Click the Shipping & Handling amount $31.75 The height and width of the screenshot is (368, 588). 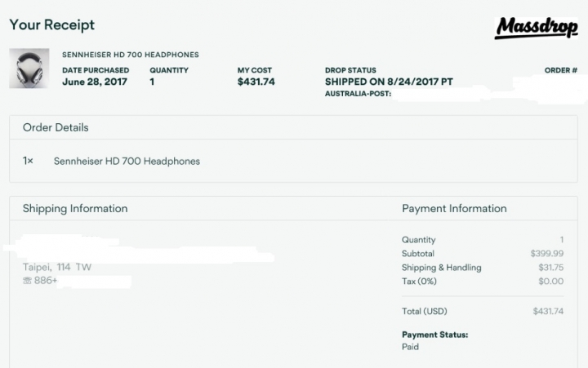tap(551, 267)
